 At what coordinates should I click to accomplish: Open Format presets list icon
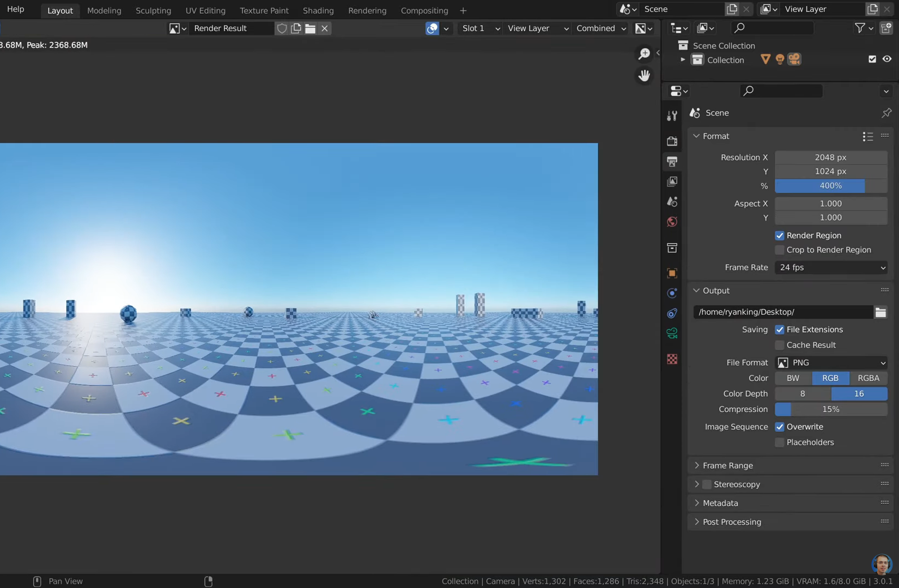[x=867, y=136]
